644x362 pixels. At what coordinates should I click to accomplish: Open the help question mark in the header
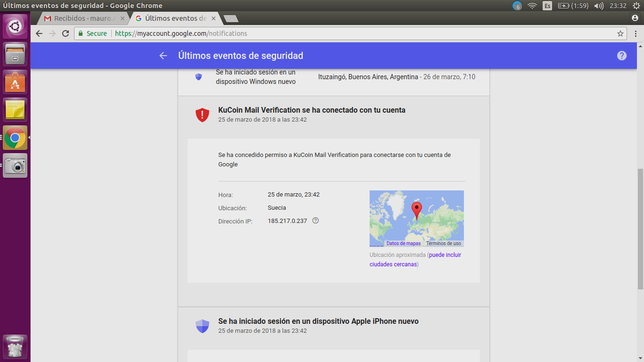(x=622, y=56)
